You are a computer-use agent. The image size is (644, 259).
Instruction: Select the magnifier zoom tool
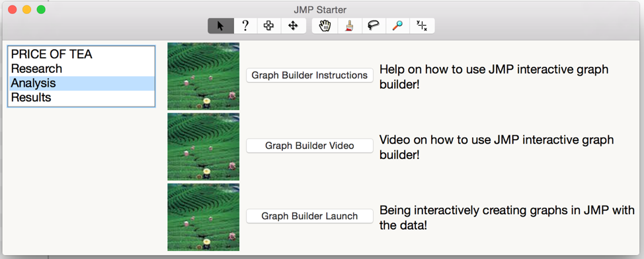click(397, 26)
